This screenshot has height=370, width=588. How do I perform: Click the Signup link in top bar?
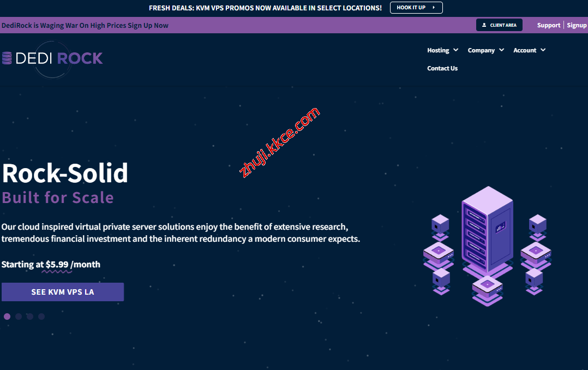[x=577, y=25]
